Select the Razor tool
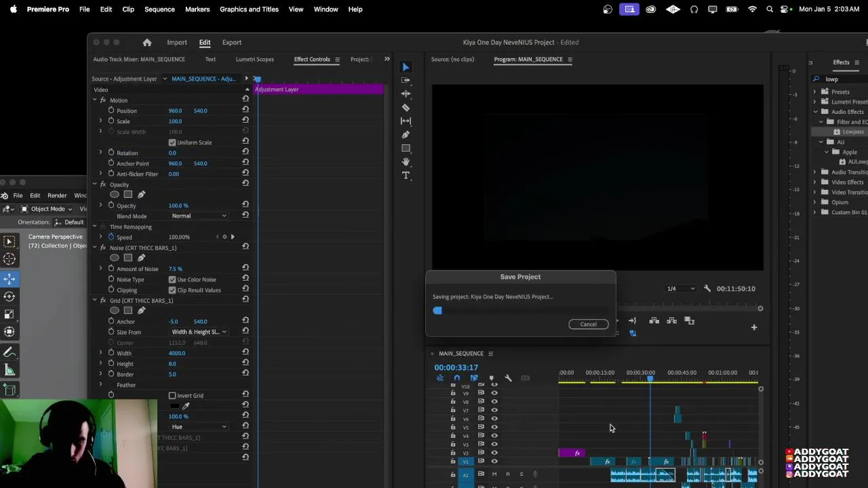 coord(406,108)
